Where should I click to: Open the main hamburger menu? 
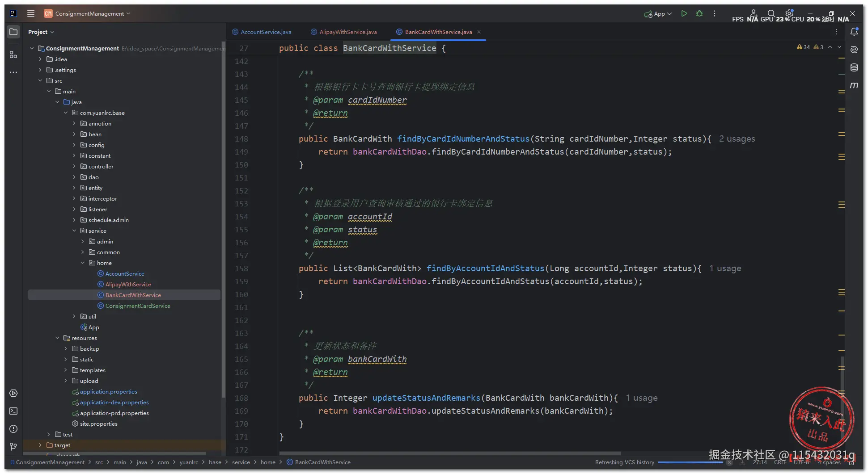[31, 13]
